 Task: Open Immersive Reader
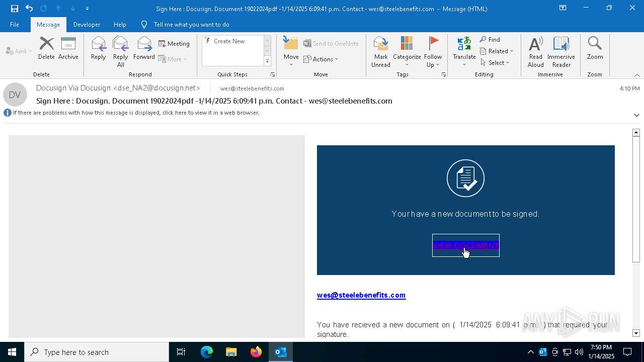coord(561,52)
